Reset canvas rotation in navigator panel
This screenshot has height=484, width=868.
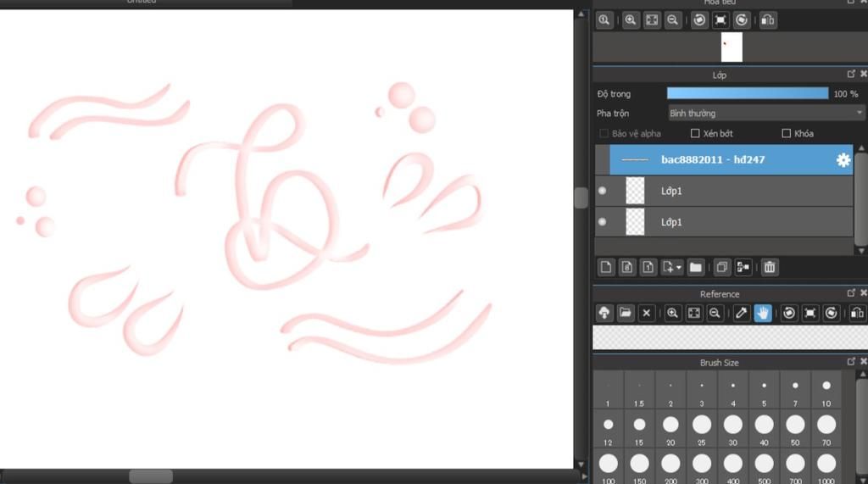point(721,20)
